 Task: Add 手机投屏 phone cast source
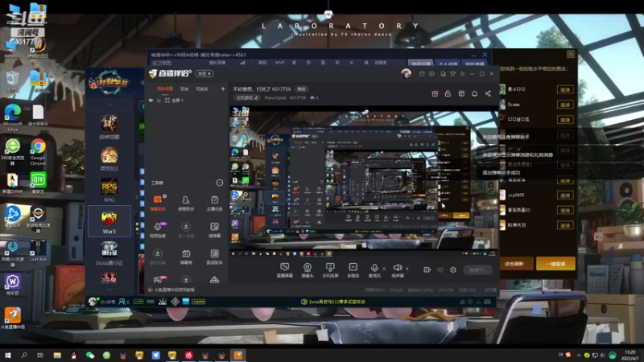pos(330,270)
